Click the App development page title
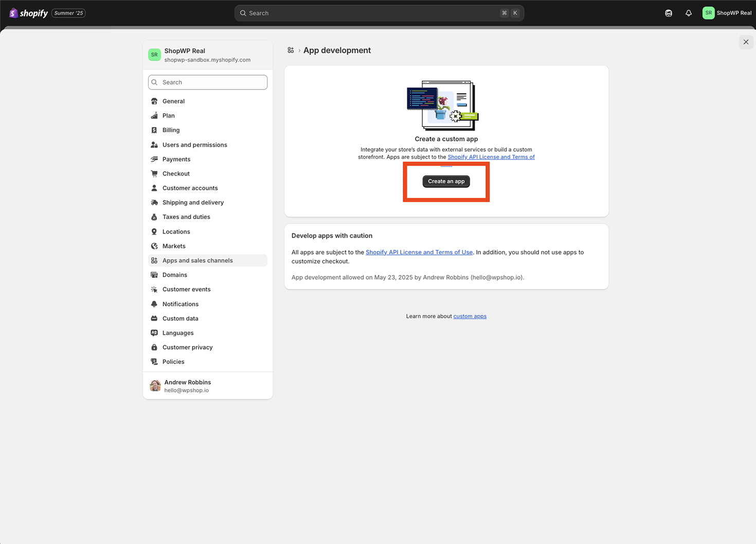 [x=337, y=50]
